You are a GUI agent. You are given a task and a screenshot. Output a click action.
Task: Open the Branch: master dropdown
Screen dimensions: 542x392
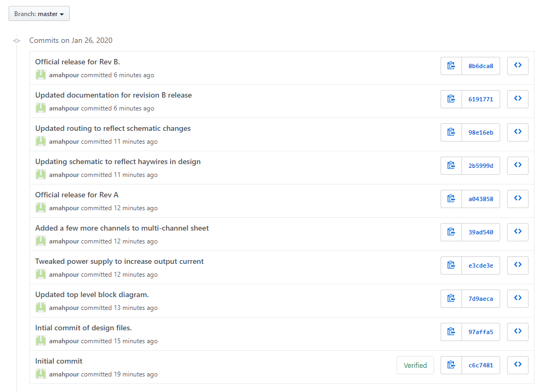(39, 14)
